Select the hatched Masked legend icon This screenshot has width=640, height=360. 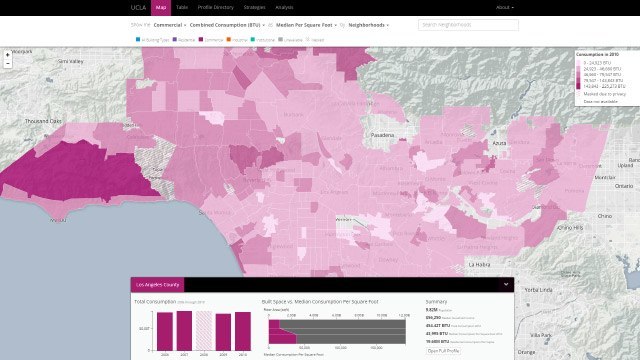(x=308, y=40)
